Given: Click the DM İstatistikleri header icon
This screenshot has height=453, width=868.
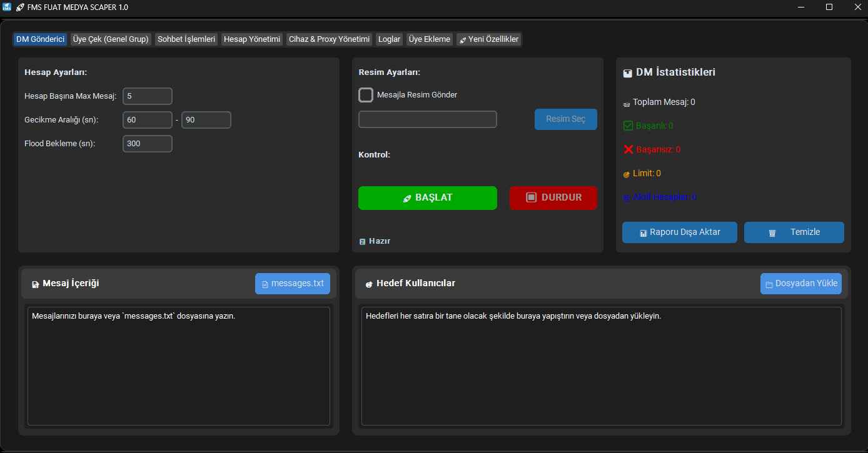Looking at the screenshot, I should 627,73.
